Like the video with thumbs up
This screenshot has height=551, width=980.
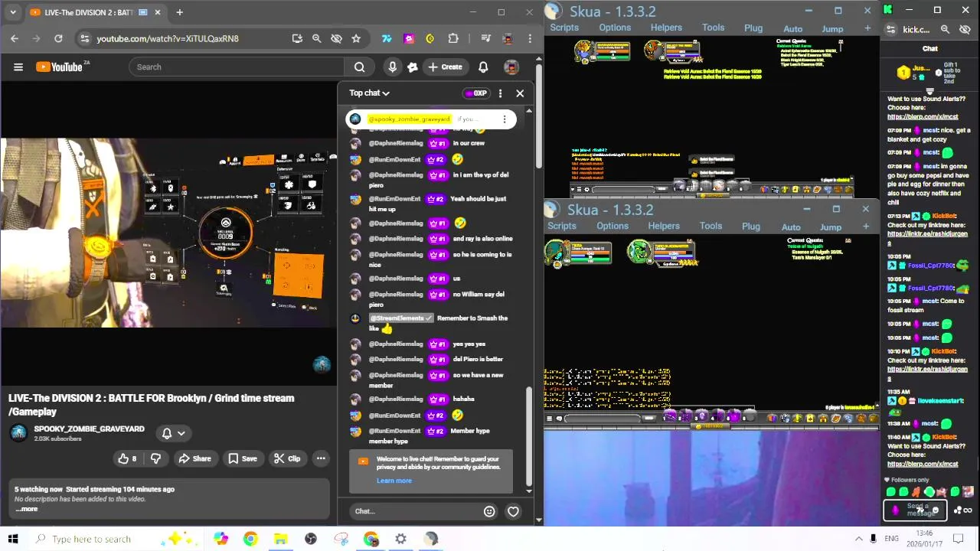(x=127, y=458)
